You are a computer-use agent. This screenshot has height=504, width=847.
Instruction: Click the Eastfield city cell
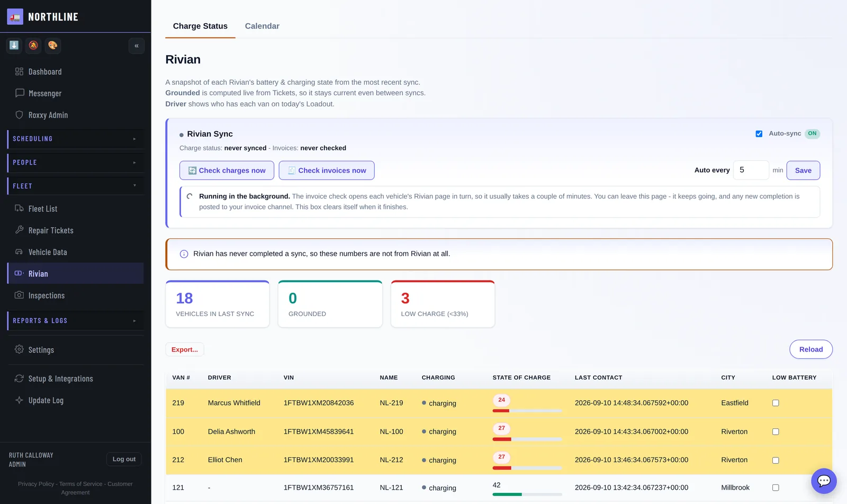click(x=735, y=403)
